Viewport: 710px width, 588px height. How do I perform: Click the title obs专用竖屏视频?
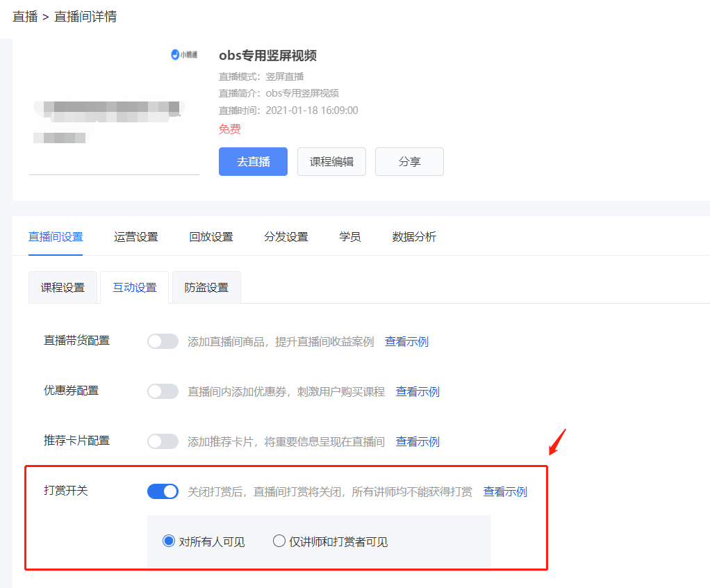(x=267, y=56)
